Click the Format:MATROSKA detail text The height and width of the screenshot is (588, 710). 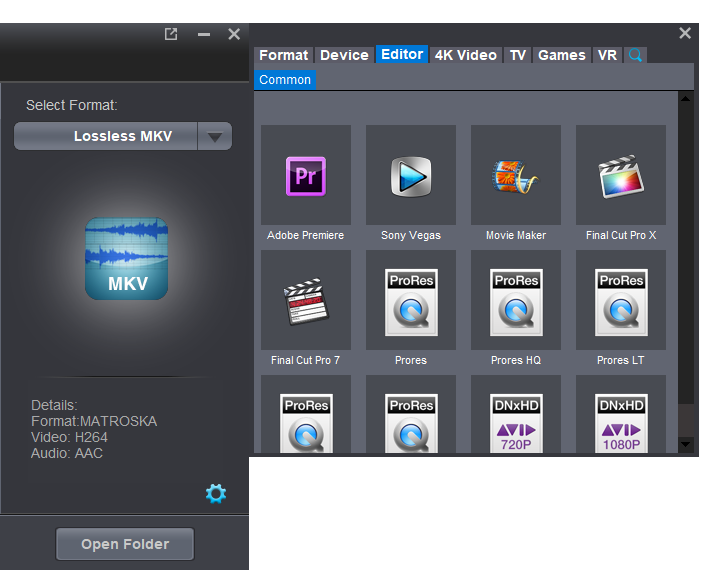point(94,421)
